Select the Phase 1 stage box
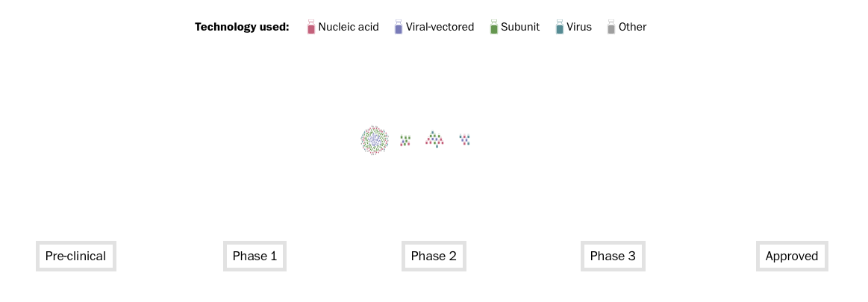Image resolution: width=868 pixels, height=302 pixels. [255, 257]
